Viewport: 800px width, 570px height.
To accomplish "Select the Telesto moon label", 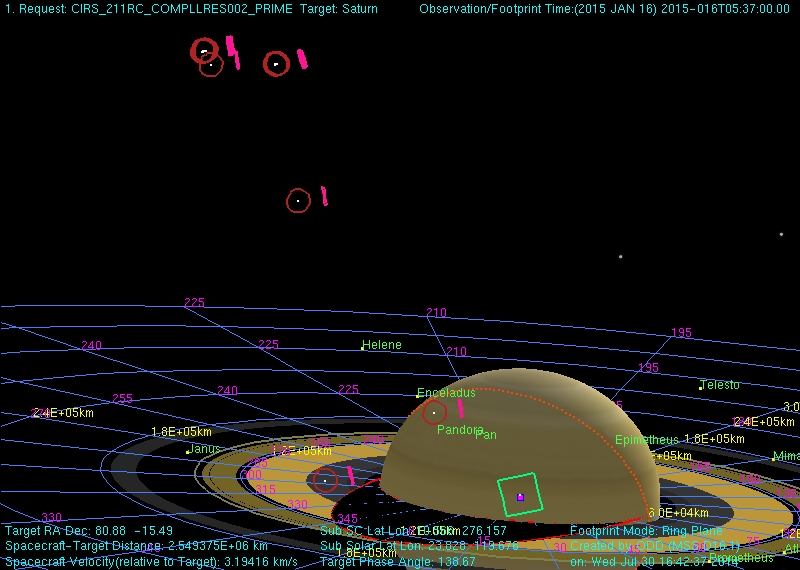I will (x=720, y=385).
